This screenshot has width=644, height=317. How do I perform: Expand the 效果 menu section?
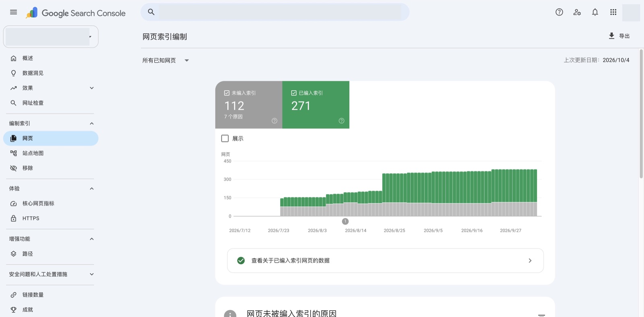click(92, 88)
